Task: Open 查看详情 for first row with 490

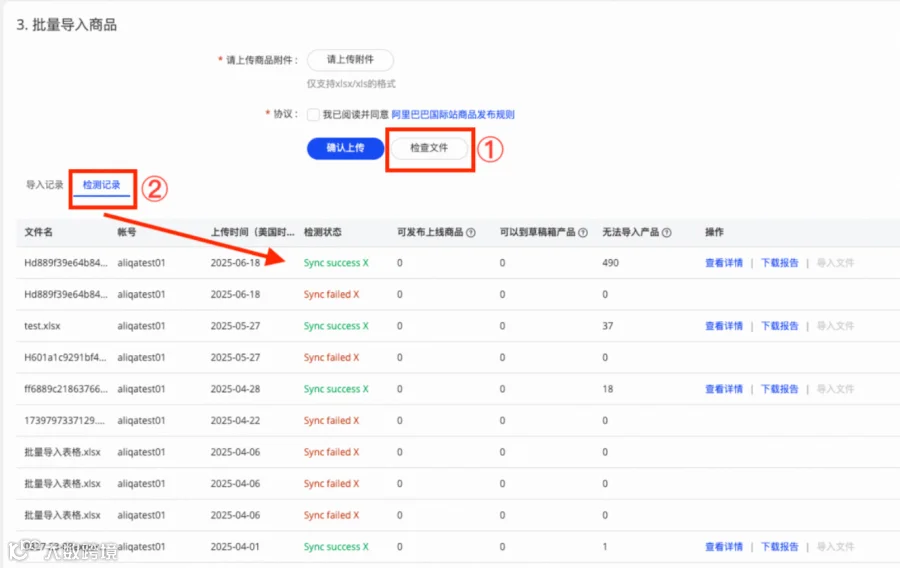Action: [x=723, y=263]
